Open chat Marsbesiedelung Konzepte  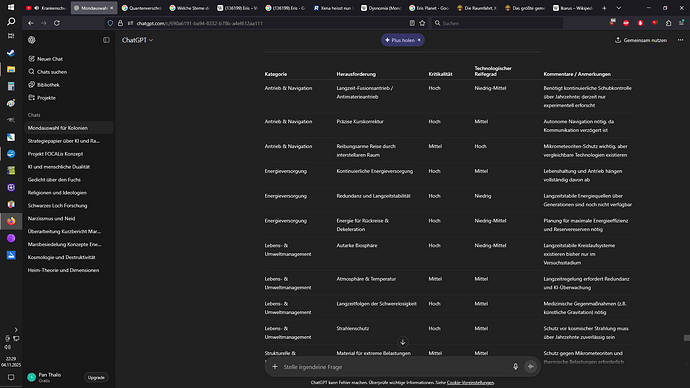pyautogui.click(x=69, y=244)
